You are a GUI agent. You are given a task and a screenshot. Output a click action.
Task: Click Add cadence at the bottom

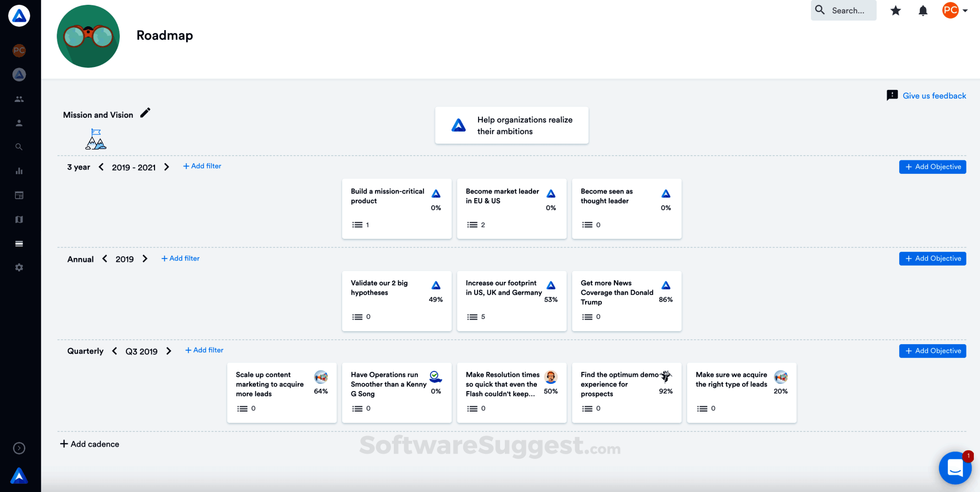tap(89, 444)
